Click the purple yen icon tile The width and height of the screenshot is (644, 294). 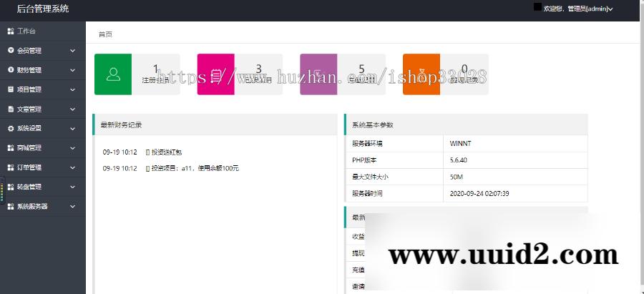[x=318, y=74]
